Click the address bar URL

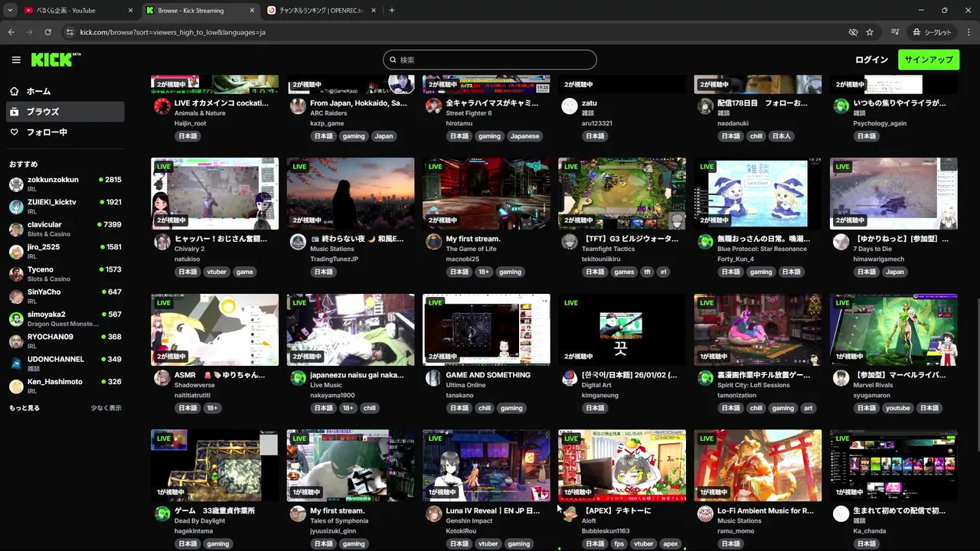[172, 32]
